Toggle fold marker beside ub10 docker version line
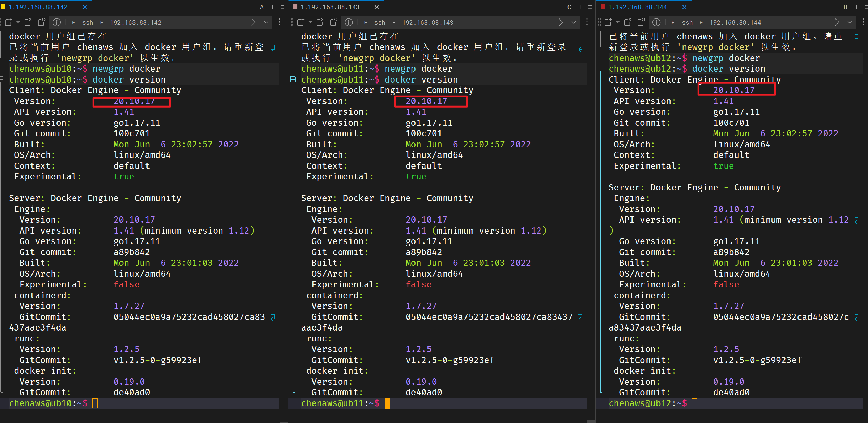Image resolution: width=868 pixels, height=423 pixels. tap(2, 79)
